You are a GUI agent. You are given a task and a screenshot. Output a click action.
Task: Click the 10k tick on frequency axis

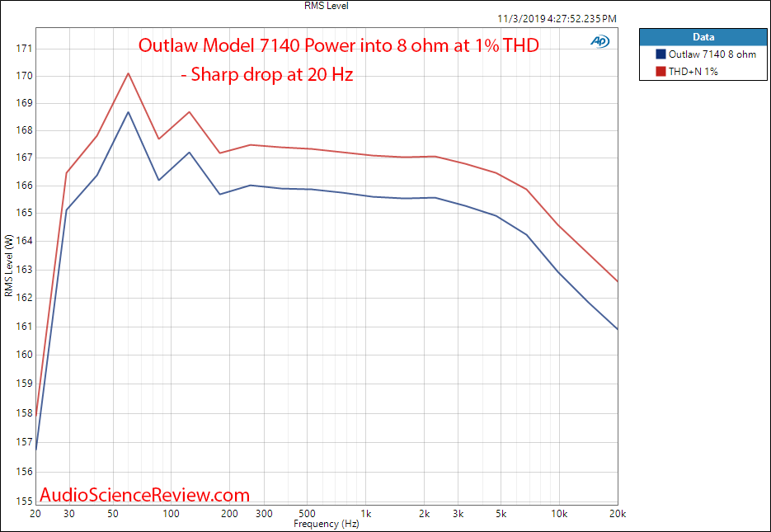[x=559, y=514]
